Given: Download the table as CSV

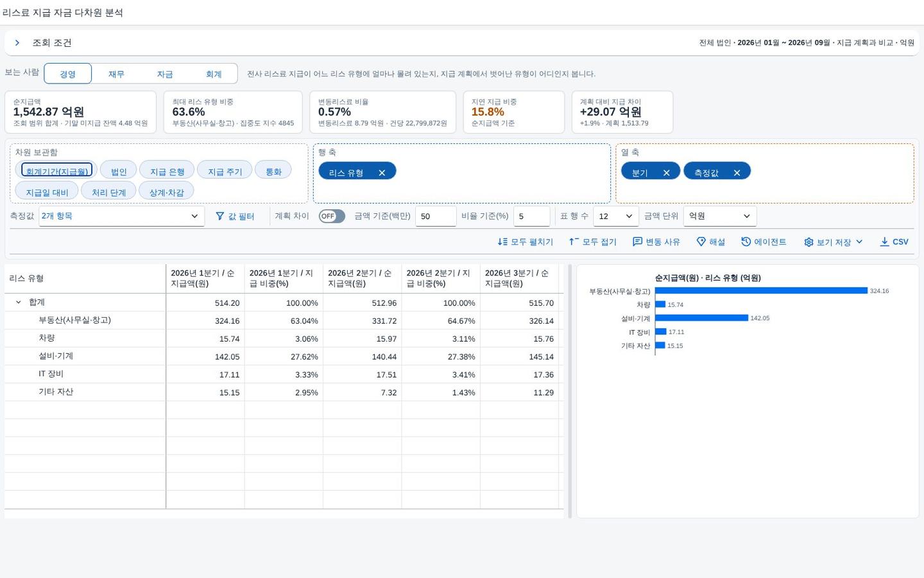Looking at the screenshot, I should (x=894, y=242).
